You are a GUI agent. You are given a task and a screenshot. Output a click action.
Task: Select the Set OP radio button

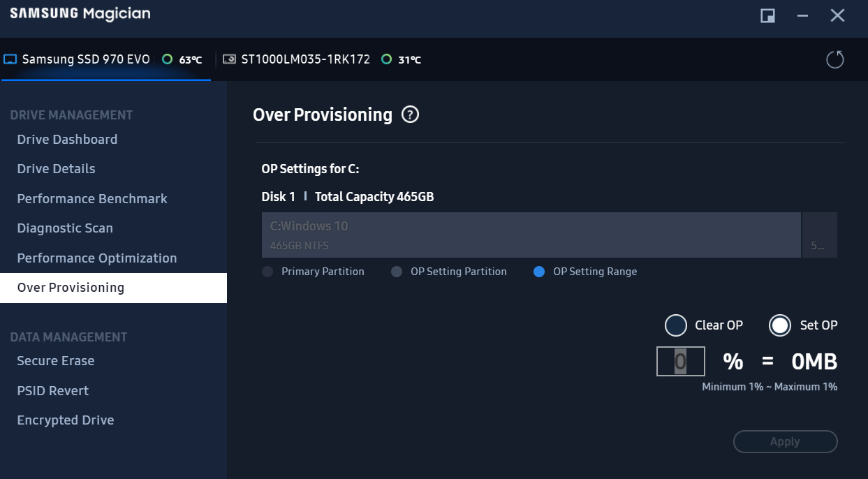(780, 325)
